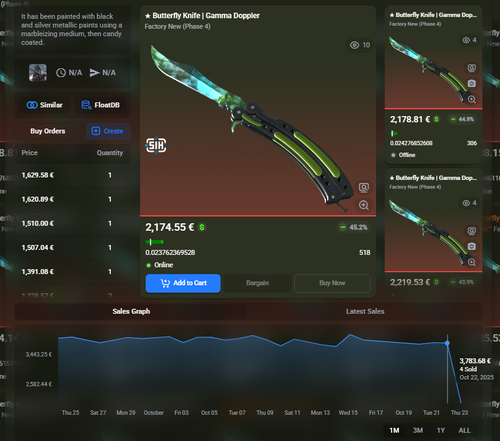The width and height of the screenshot is (500, 441).
Task: Click inspect icon on the 2,219.53 € card
Action: tap(471, 231)
